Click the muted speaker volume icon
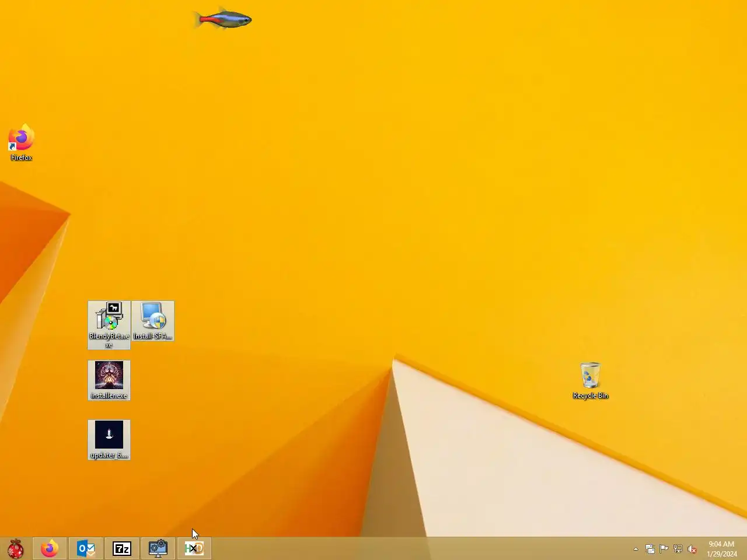747x560 pixels. [x=692, y=549]
